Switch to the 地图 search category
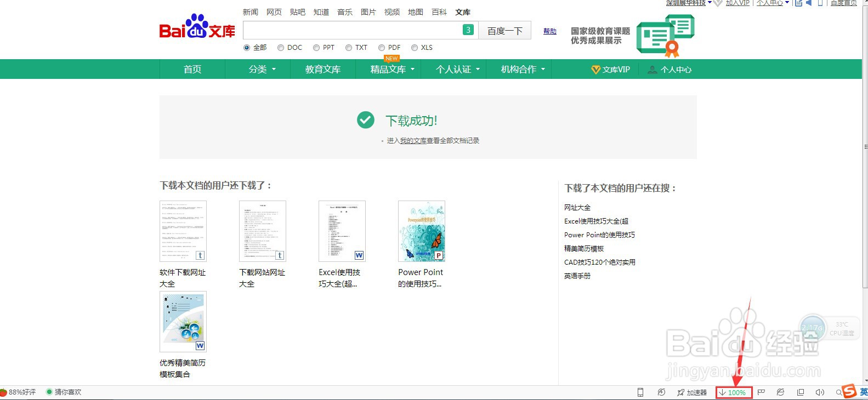This screenshot has height=400, width=868. coord(416,12)
